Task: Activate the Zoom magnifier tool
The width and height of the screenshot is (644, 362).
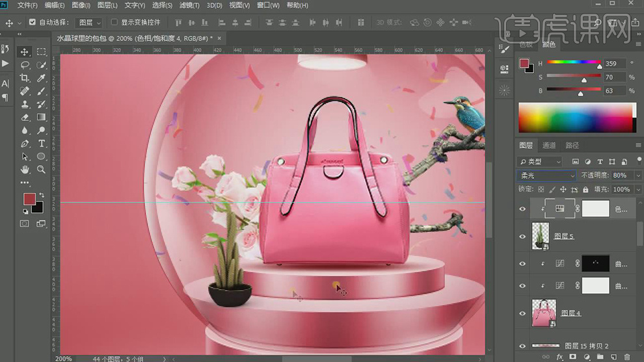Action: click(42, 169)
